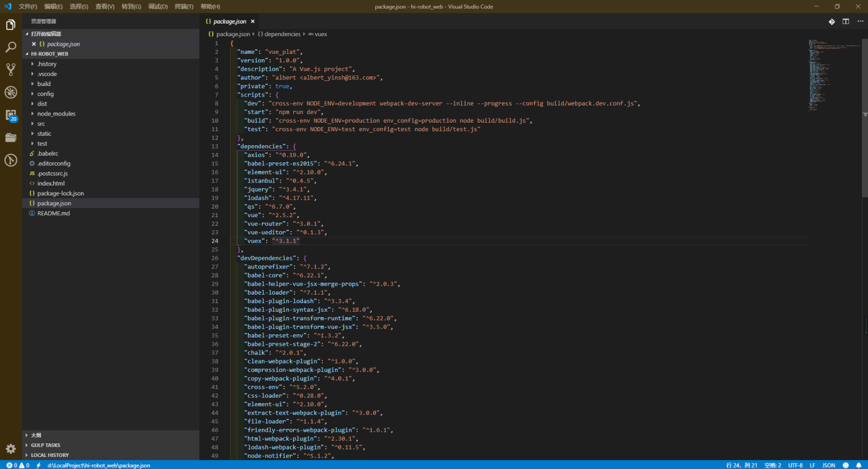Click the code minimap preview

834,75
